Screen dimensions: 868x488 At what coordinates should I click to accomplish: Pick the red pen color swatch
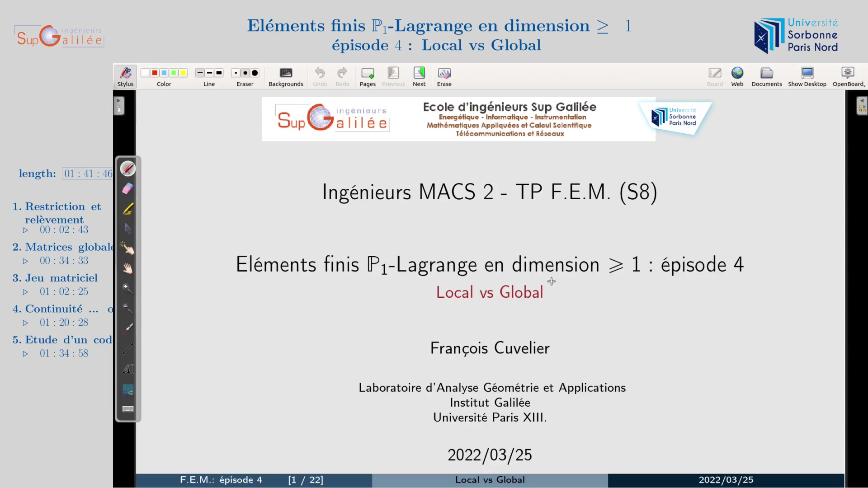(x=155, y=73)
